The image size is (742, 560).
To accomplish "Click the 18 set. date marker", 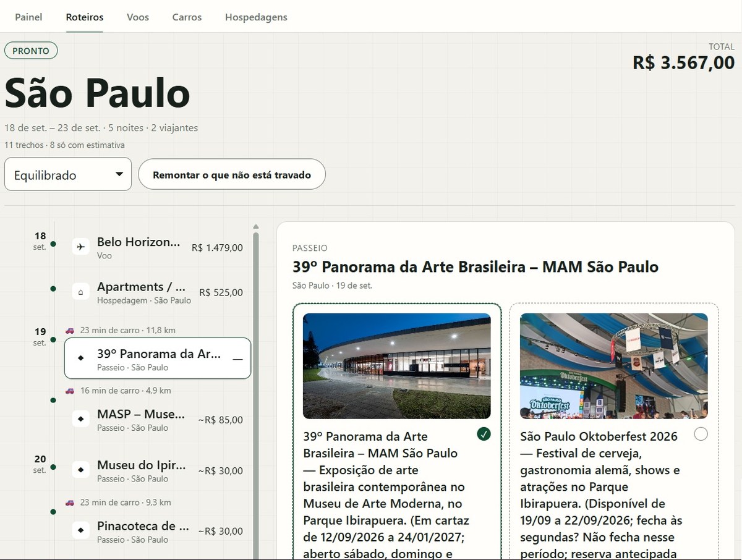I will coord(40,241).
